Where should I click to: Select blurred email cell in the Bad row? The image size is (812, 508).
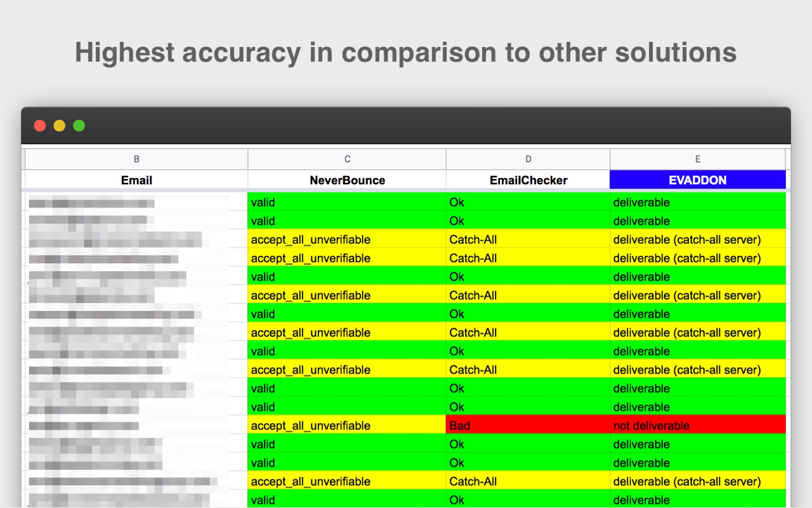136,425
